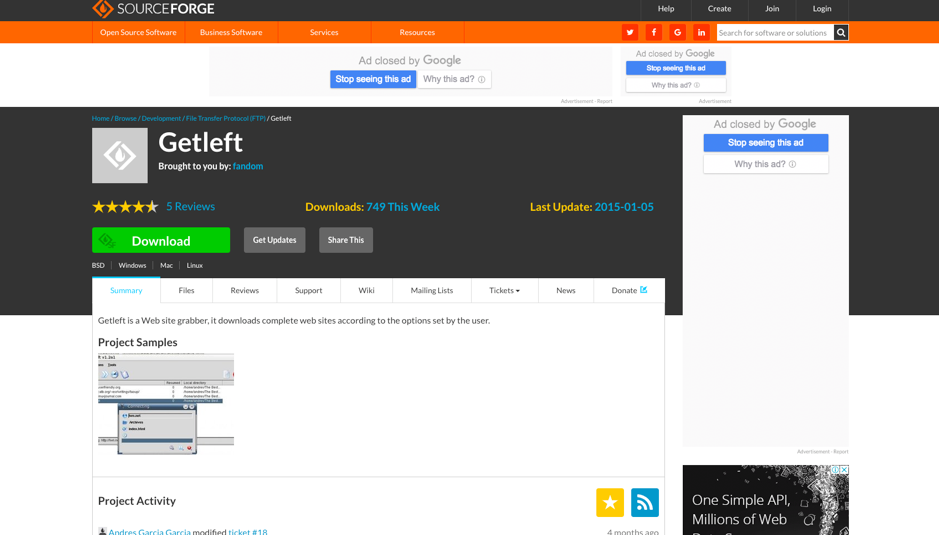Click Report link under sidebar advertisement

(841, 452)
